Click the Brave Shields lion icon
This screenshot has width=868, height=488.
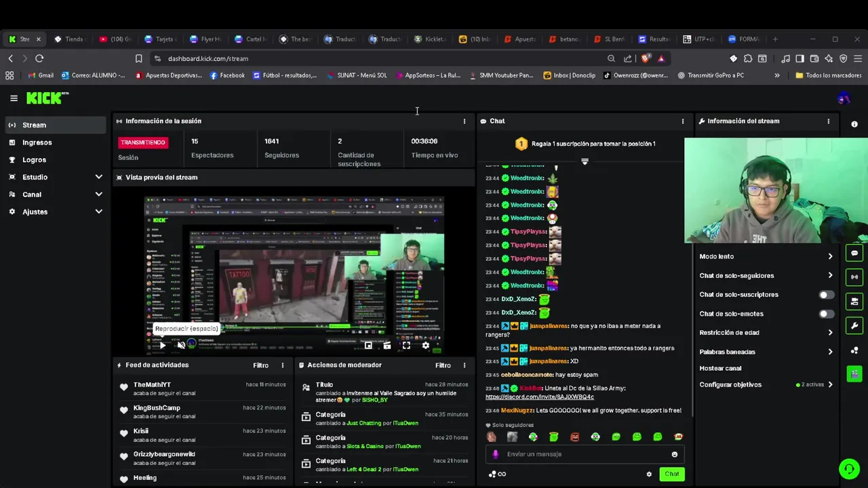pyautogui.click(x=646, y=58)
